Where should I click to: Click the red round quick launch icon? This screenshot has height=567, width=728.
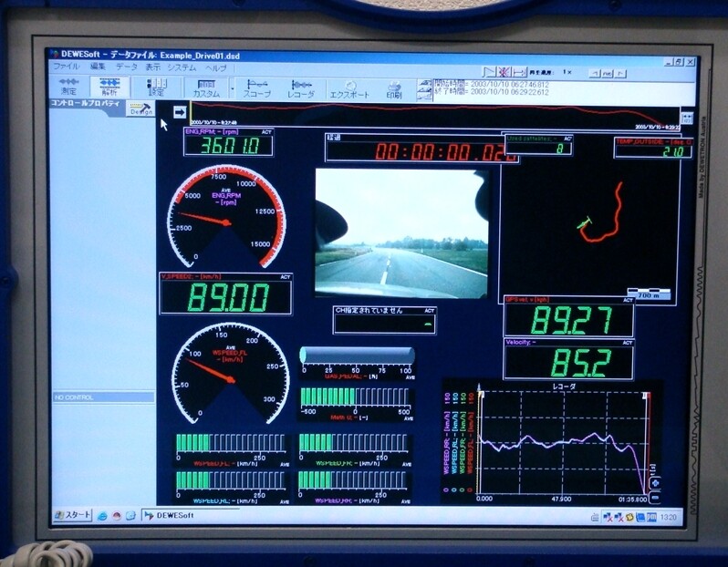click(x=117, y=516)
